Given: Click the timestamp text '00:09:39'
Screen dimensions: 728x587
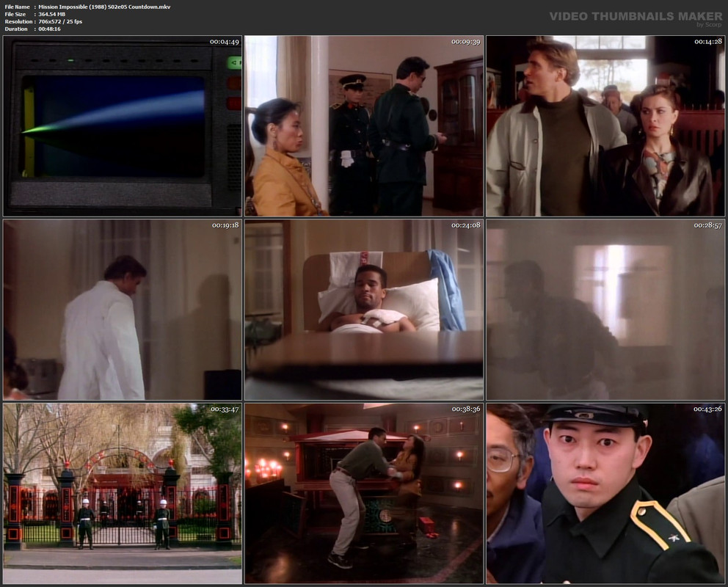Looking at the screenshot, I should tap(466, 42).
